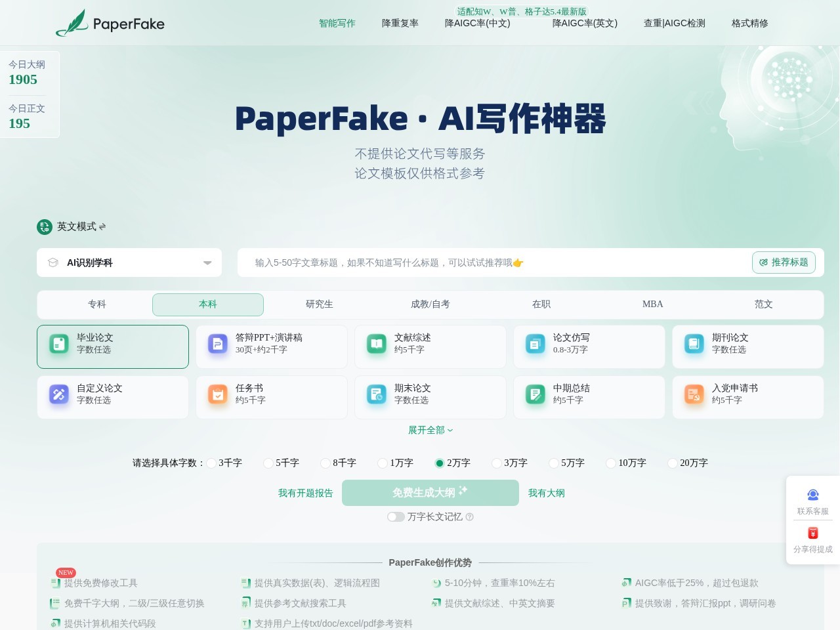Click 提供计算机相关代码段 text
The width and height of the screenshot is (840, 630).
tap(110, 623)
